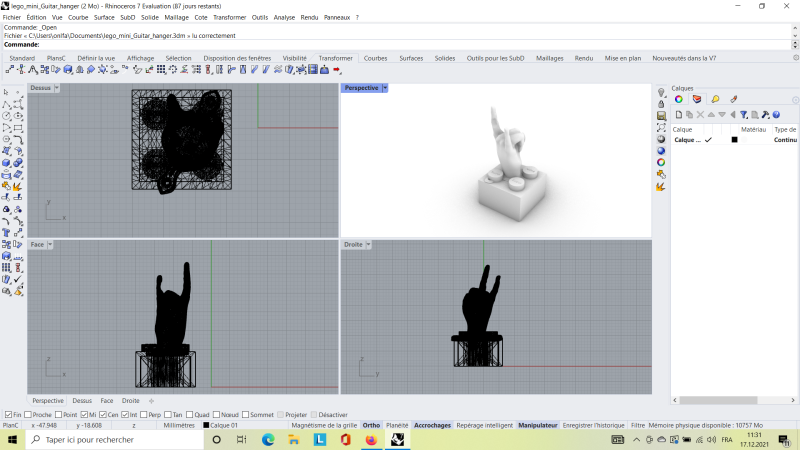
Task: Click the padlock icon in side toolbar
Action: click(x=661, y=104)
